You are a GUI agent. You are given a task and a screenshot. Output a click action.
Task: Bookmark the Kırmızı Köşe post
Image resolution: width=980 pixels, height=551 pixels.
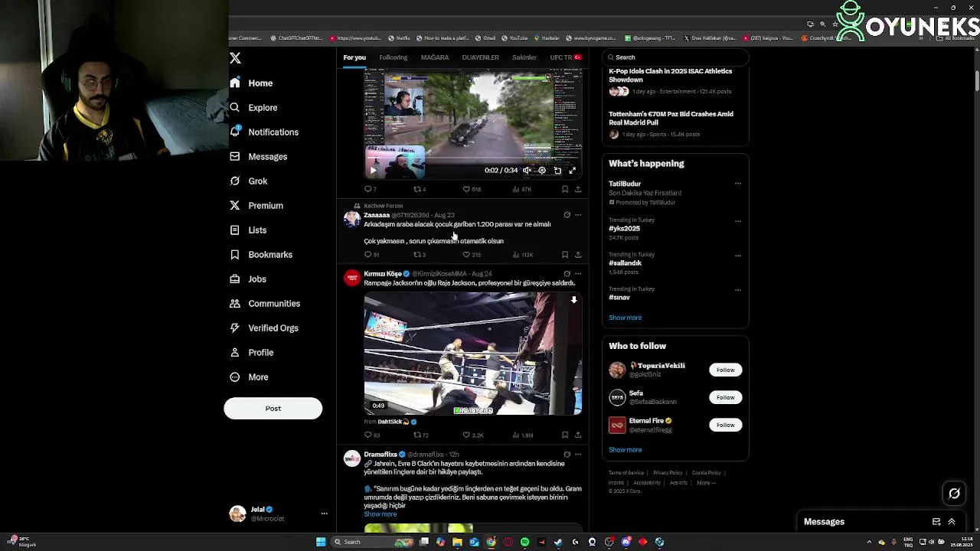pyautogui.click(x=565, y=435)
